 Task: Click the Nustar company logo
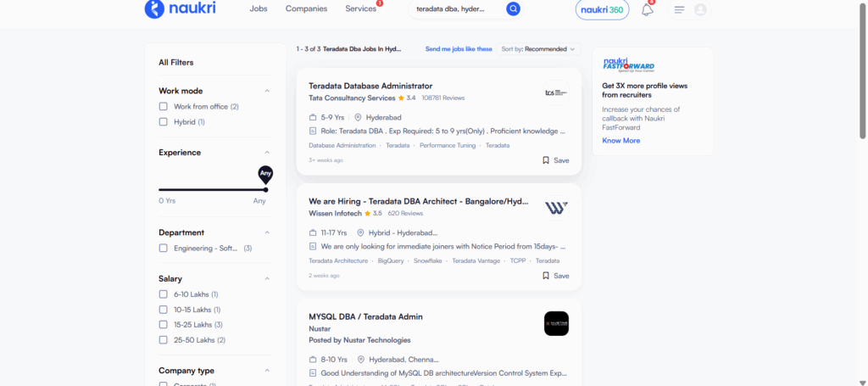(x=556, y=323)
